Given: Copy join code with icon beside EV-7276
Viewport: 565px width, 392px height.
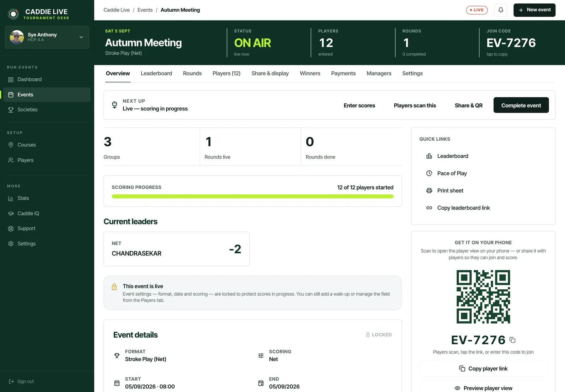Looking at the screenshot, I should click(512, 340).
